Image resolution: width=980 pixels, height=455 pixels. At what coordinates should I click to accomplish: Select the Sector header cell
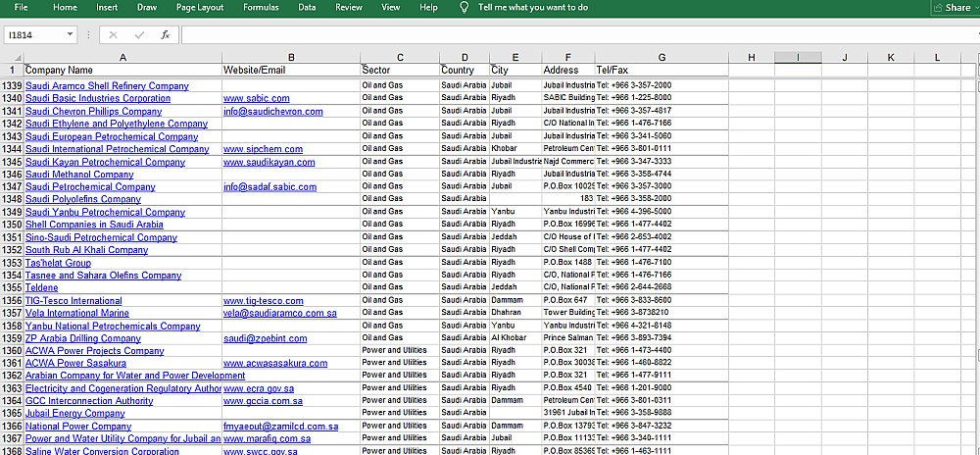[400, 70]
